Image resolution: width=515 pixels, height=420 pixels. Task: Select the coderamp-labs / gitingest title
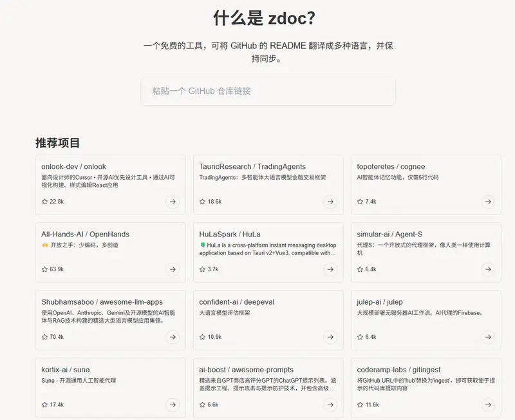[x=398, y=370]
